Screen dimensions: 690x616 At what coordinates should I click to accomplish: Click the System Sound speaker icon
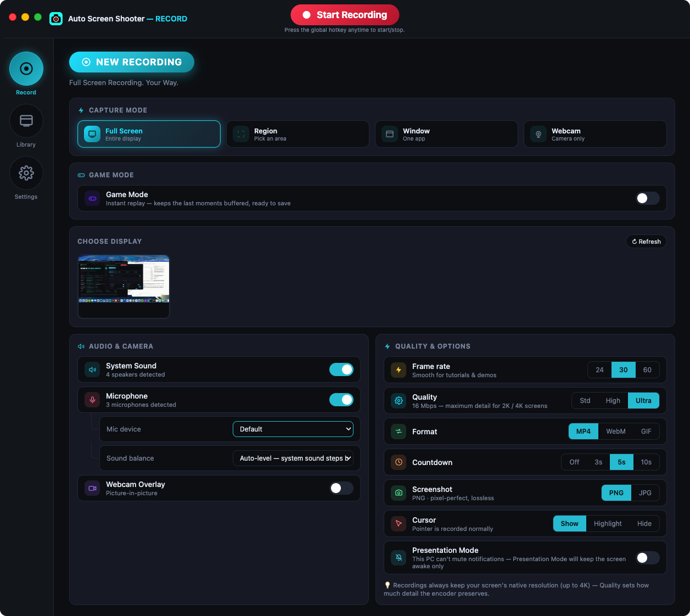click(92, 369)
